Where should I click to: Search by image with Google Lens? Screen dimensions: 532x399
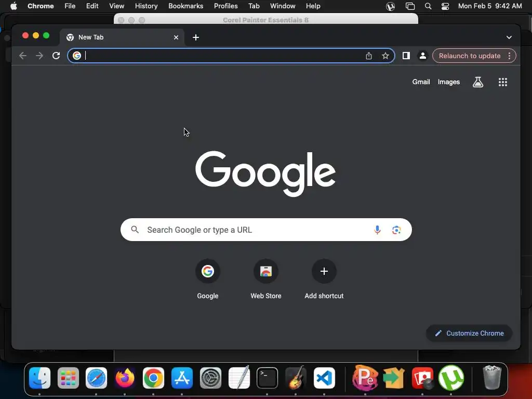point(396,230)
